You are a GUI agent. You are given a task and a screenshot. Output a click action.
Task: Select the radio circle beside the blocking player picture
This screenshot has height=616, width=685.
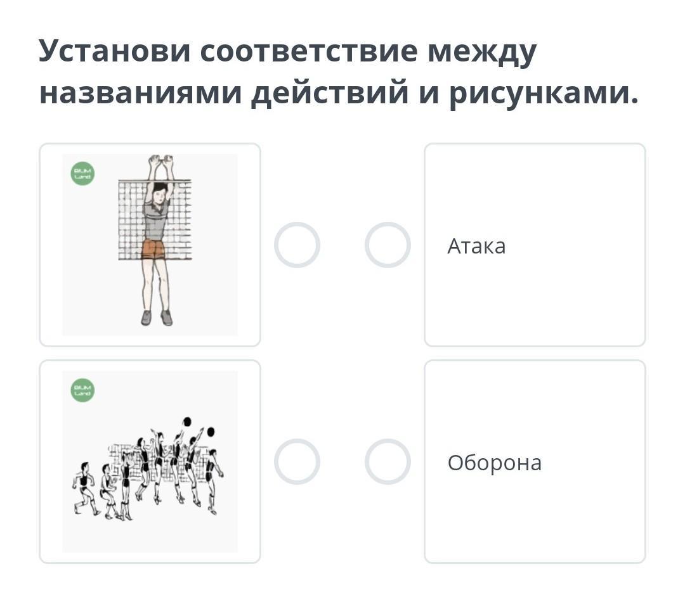(x=297, y=245)
